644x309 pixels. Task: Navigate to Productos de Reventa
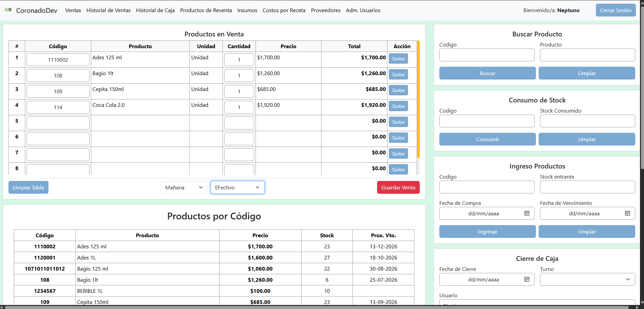(x=206, y=10)
